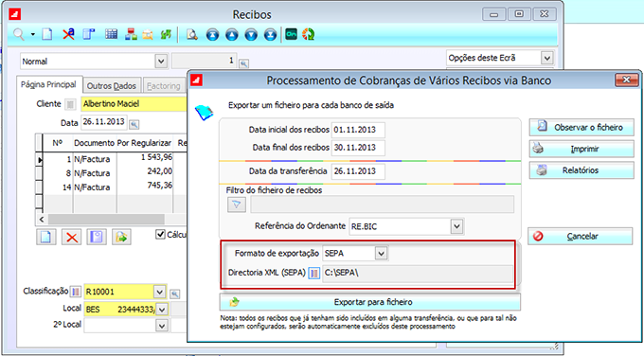
Task: Click the 'Documento' column header
Action: (94, 143)
